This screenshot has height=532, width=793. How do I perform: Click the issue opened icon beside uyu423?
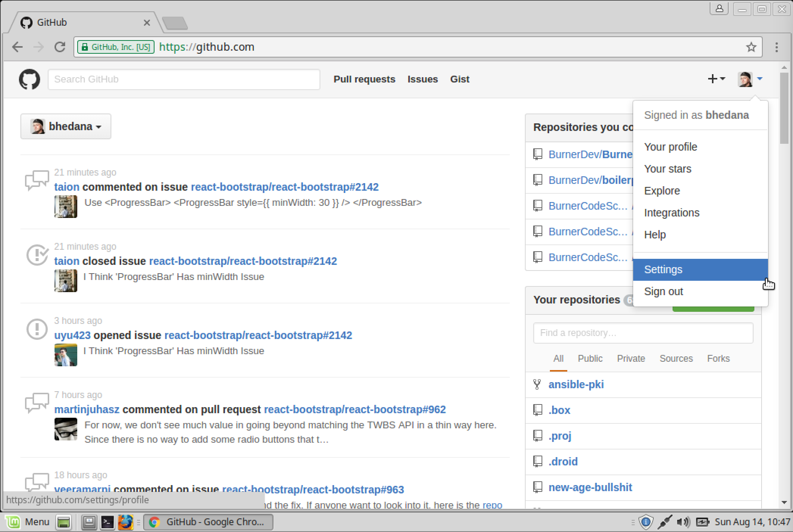pos(37,329)
